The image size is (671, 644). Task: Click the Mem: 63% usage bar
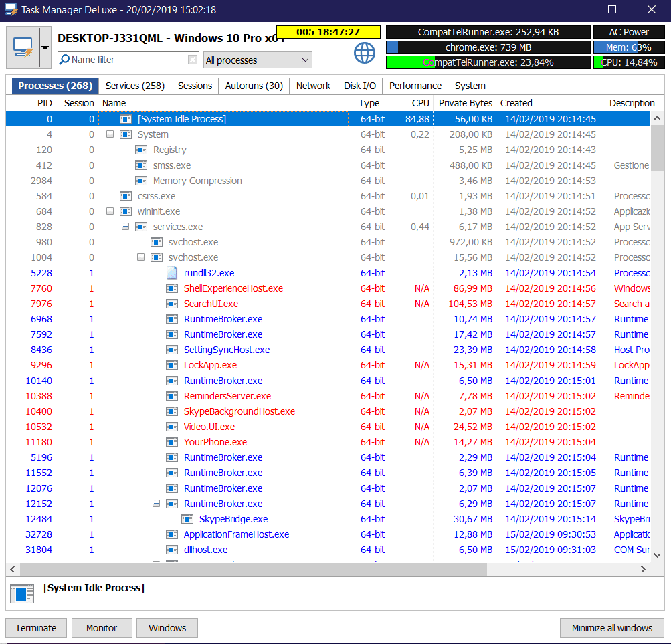[x=628, y=47]
